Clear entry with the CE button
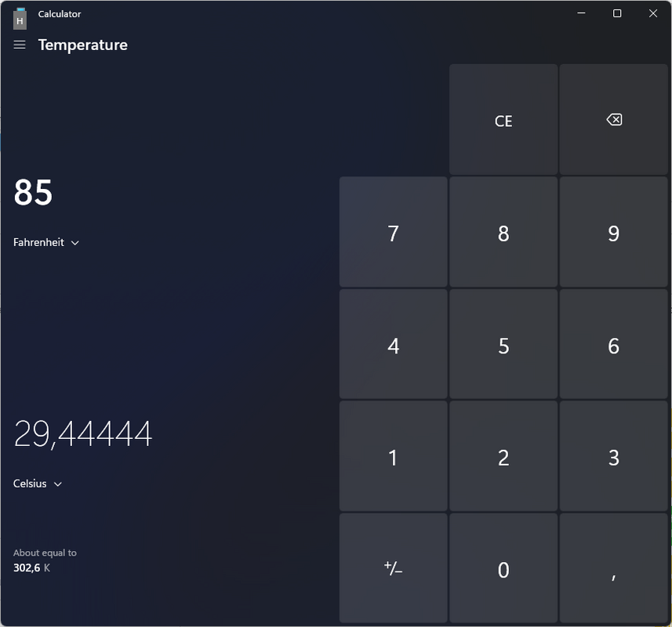672x627 pixels. coord(503,119)
